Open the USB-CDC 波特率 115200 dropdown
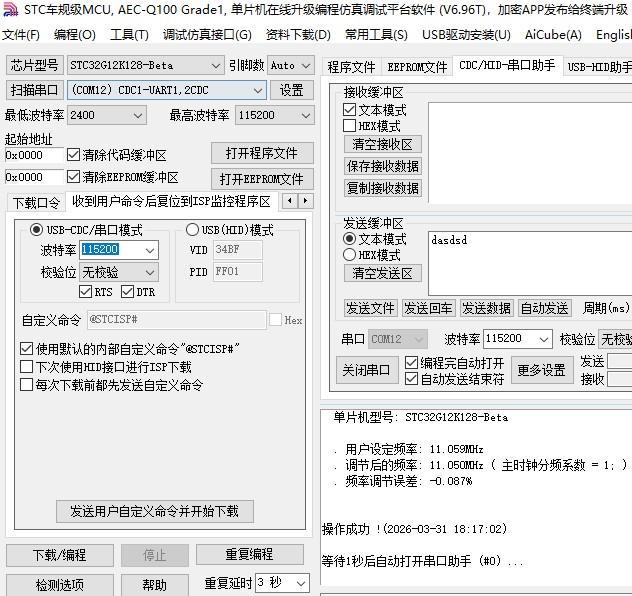The height and width of the screenshot is (596, 632). [150, 250]
